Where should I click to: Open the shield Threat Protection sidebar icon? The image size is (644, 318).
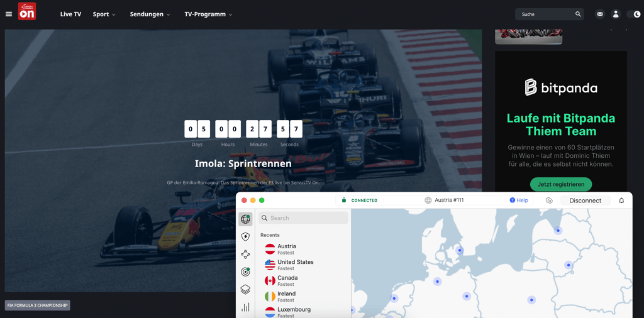pyautogui.click(x=245, y=236)
